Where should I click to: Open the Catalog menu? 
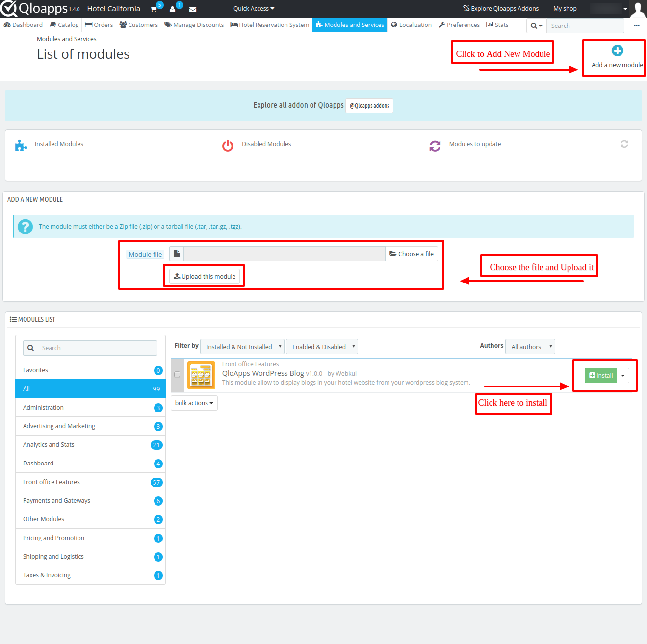tap(64, 25)
